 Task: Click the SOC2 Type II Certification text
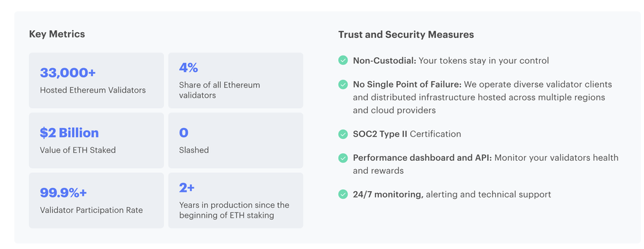pos(407,134)
